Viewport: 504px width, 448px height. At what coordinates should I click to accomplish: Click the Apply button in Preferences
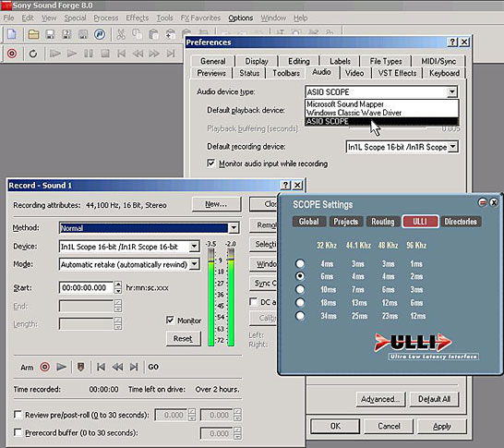pos(442,426)
